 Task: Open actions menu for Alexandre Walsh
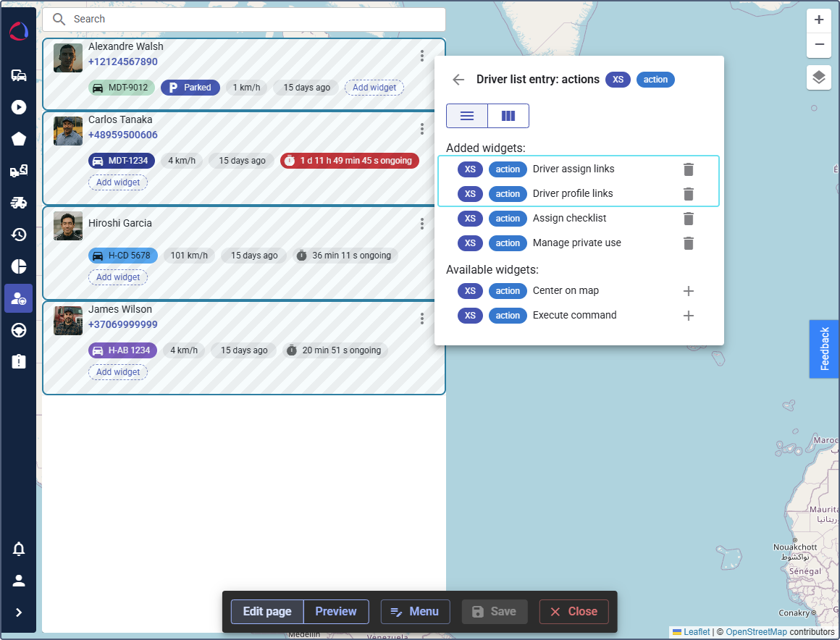click(x=422, y=56)
